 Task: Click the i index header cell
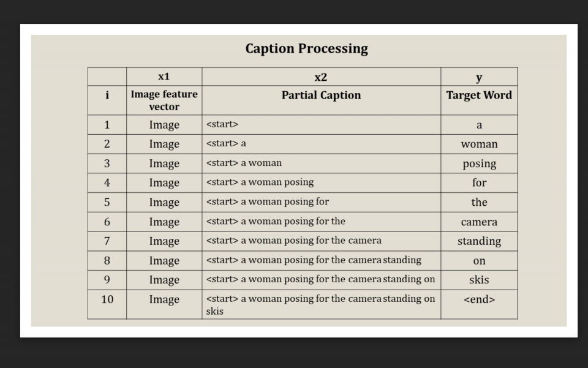pyautogui.click(x=107, y=96)
